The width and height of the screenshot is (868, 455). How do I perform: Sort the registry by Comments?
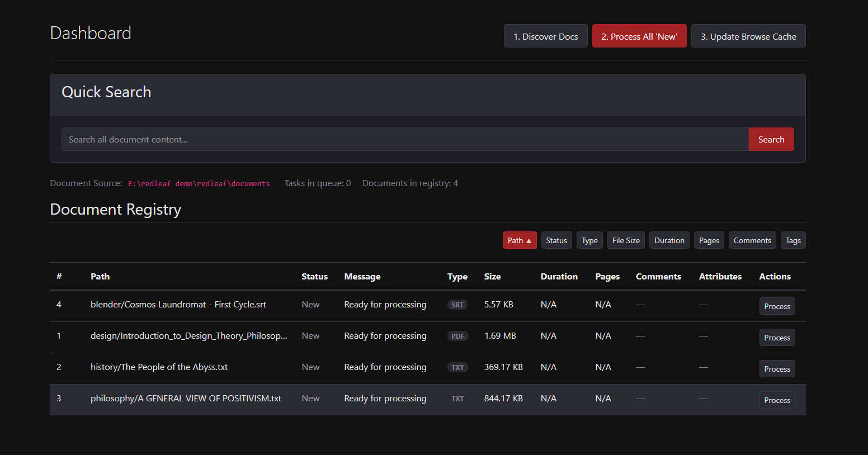pyautogui.click(x=752, y=240)
